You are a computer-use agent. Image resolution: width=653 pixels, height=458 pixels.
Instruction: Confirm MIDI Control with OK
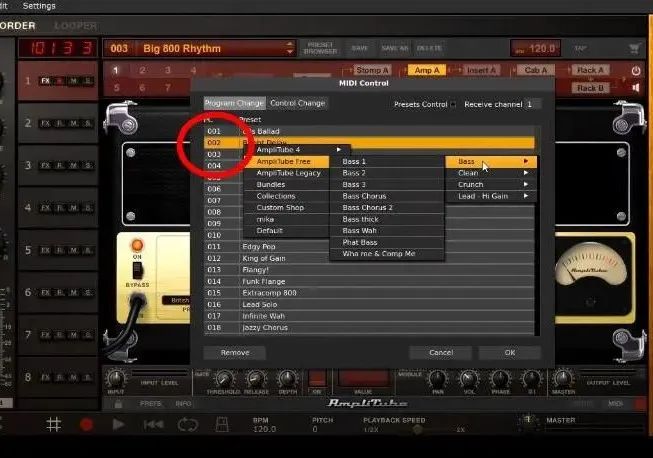tap(510, 353)
